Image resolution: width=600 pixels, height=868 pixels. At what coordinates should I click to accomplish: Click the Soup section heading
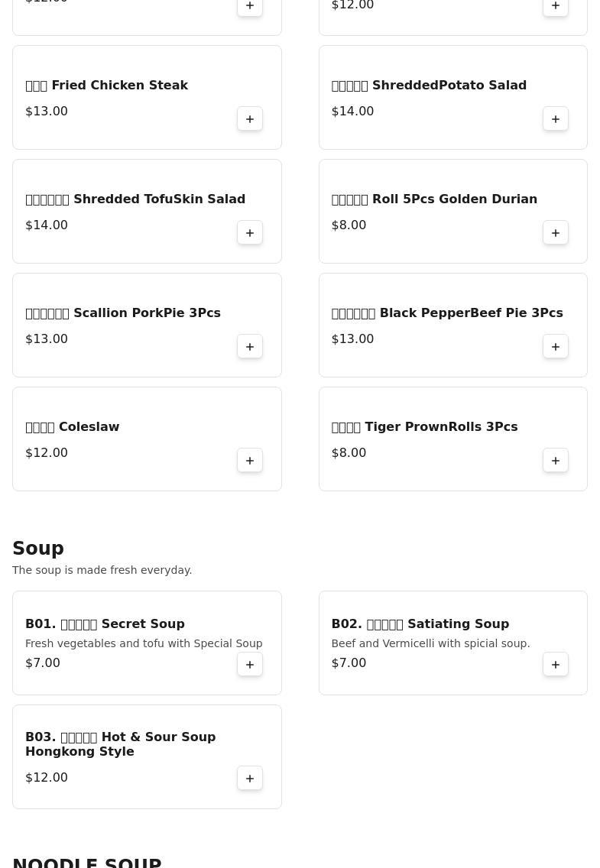[38, 549]
